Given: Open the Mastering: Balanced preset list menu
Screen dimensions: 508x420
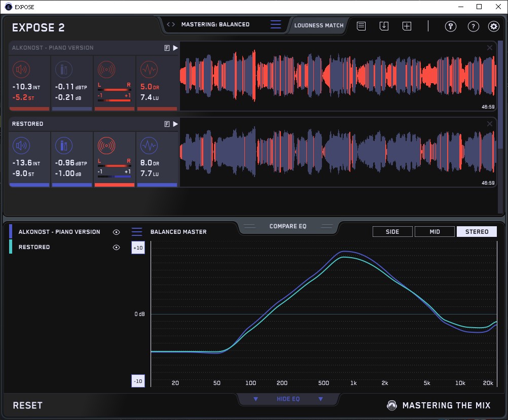Looking at the screenshot, I should tap(276, 24).
